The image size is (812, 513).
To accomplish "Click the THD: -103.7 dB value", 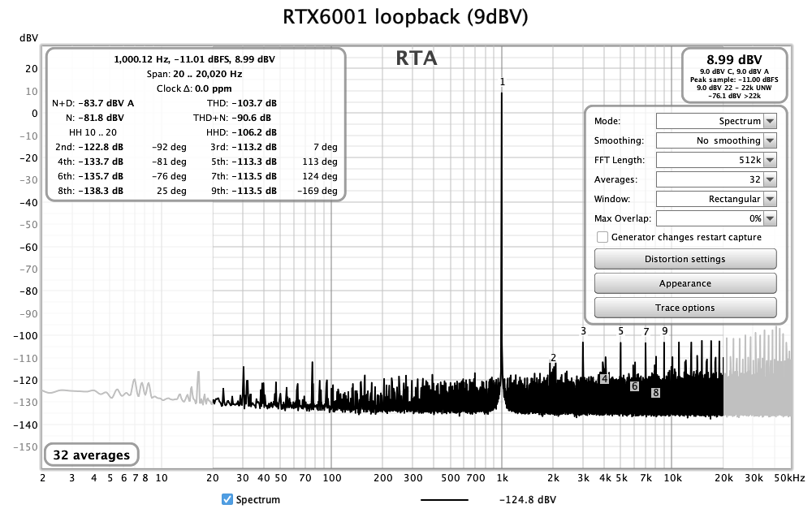I will (242, 103).
